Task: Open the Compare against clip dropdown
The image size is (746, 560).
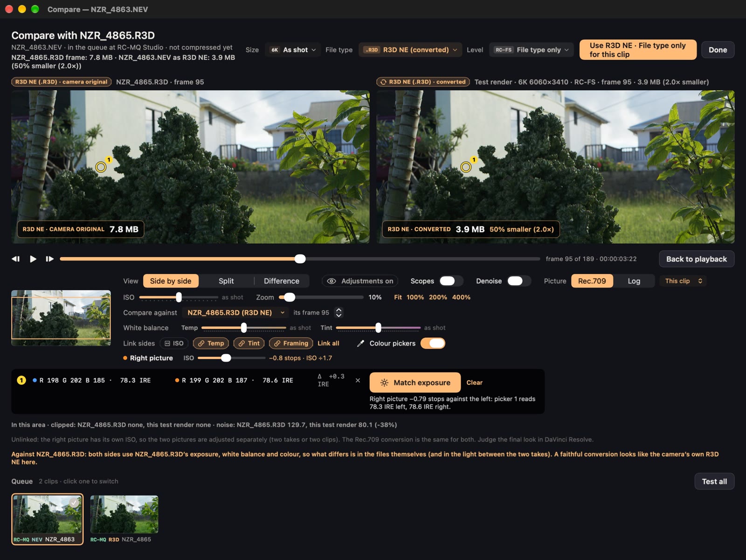Action: click(235, 313)
